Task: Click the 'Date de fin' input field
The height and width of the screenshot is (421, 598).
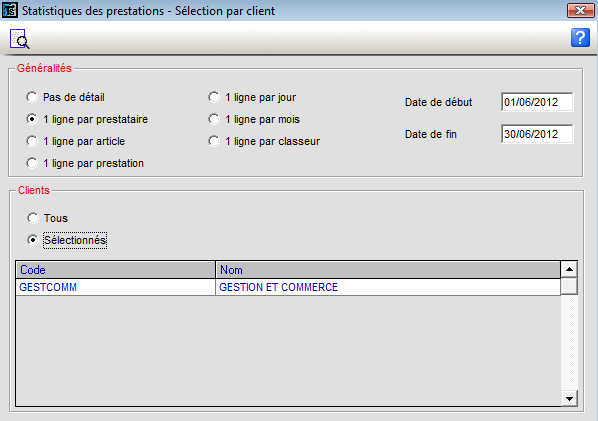Action: (537, 134)
